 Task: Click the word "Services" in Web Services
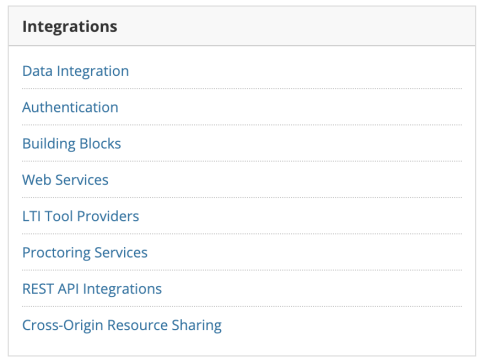click(x=82, y=180)
